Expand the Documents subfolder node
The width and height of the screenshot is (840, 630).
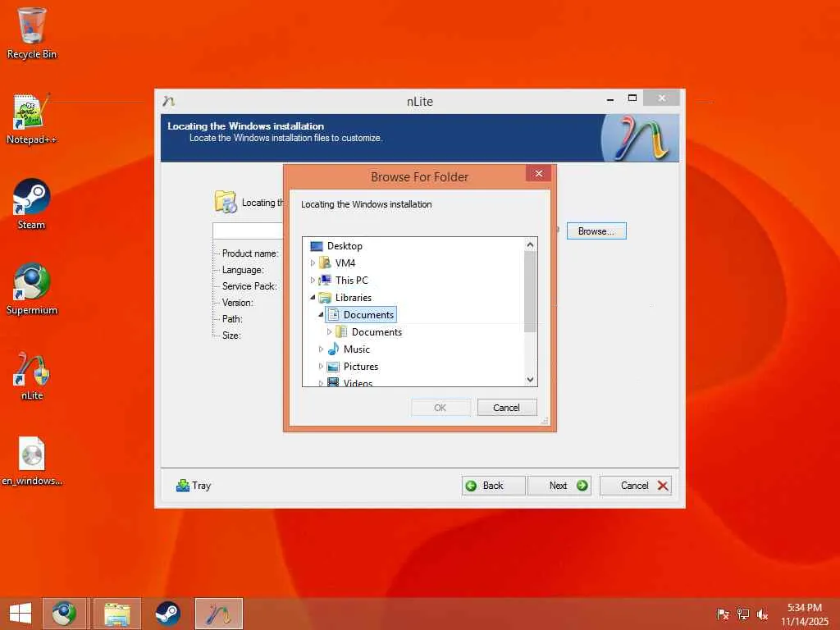[330, 332]
